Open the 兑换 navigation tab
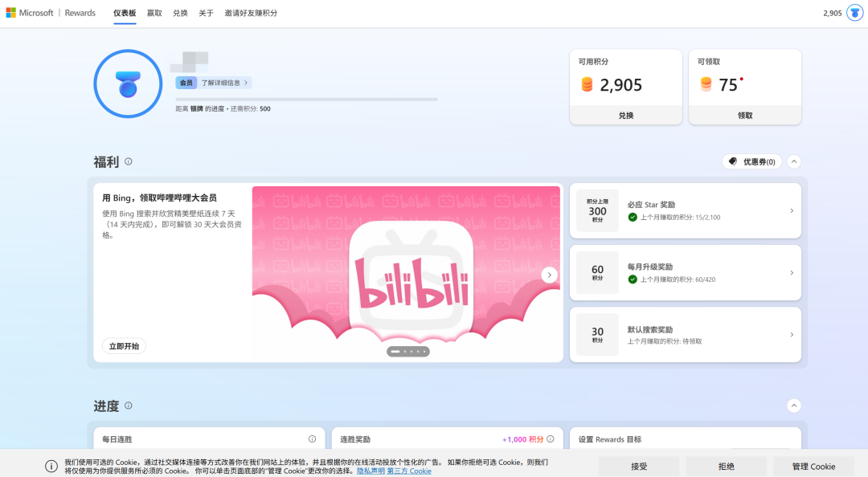The height and width of the screenshot is (477, 868). [x=180, y=13]
